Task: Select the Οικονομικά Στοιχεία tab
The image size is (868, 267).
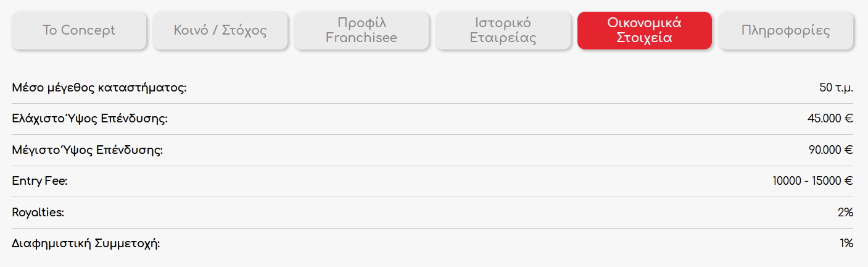Action: coord(644,30)
